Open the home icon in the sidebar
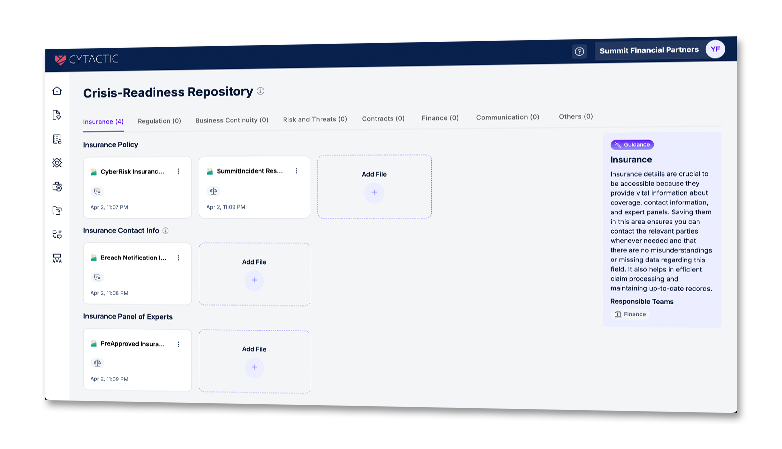 point(57,91)
